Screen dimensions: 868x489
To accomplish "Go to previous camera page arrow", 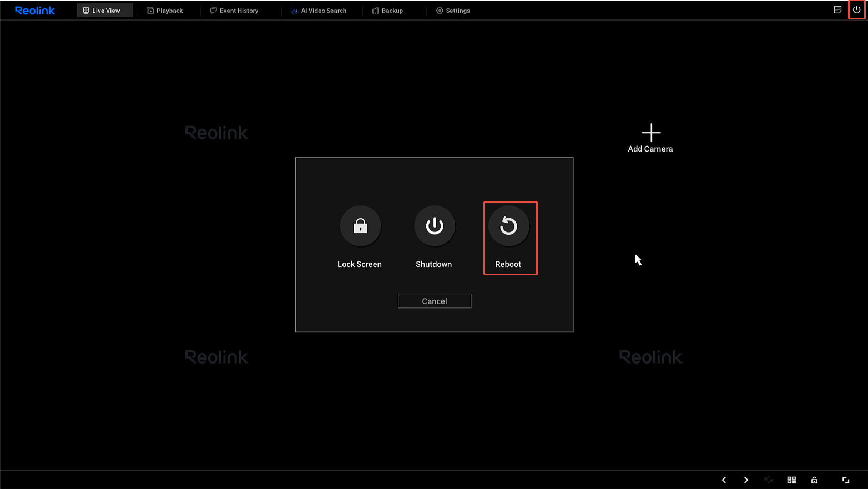I will tap(724, 480).
